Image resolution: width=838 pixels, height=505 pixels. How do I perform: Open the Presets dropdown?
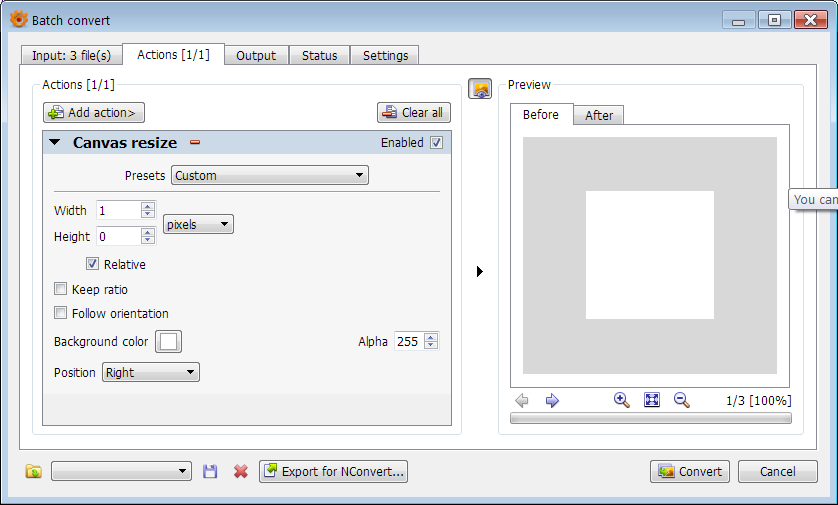[270, 175]
